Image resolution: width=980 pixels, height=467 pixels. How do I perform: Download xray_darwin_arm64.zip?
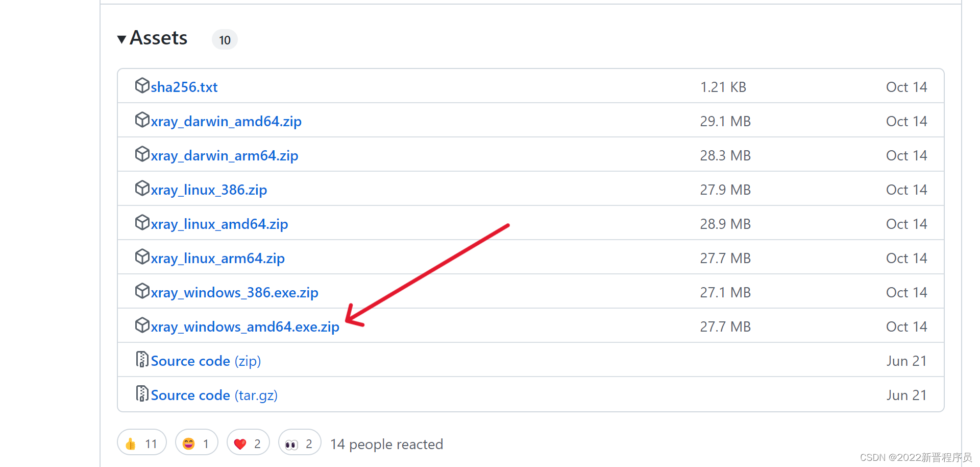[225, 156]
